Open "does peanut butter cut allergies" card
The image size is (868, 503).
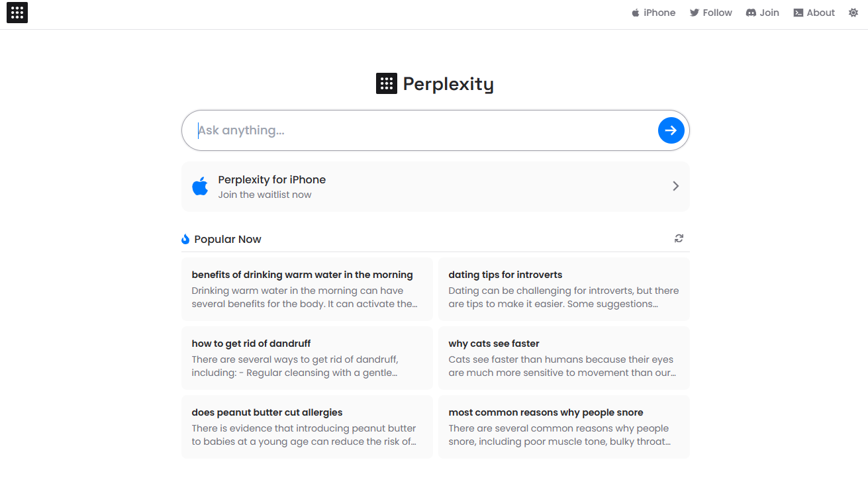pyautogui.click(x=307, y=427)
